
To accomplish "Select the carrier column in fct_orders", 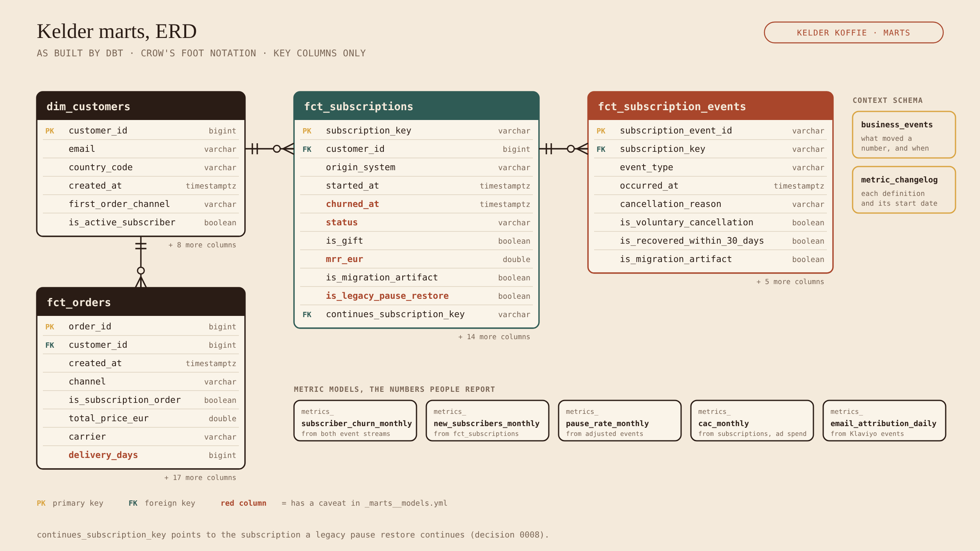I will point(141,437).
